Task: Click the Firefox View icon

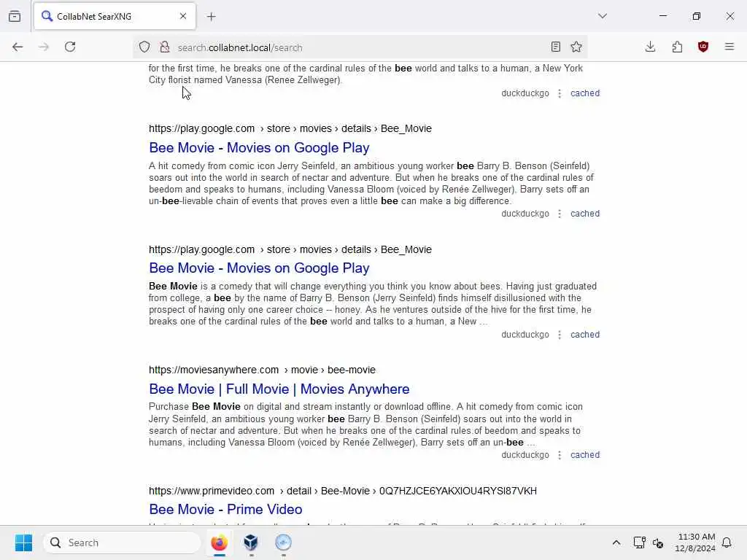Action: (15, 16)
